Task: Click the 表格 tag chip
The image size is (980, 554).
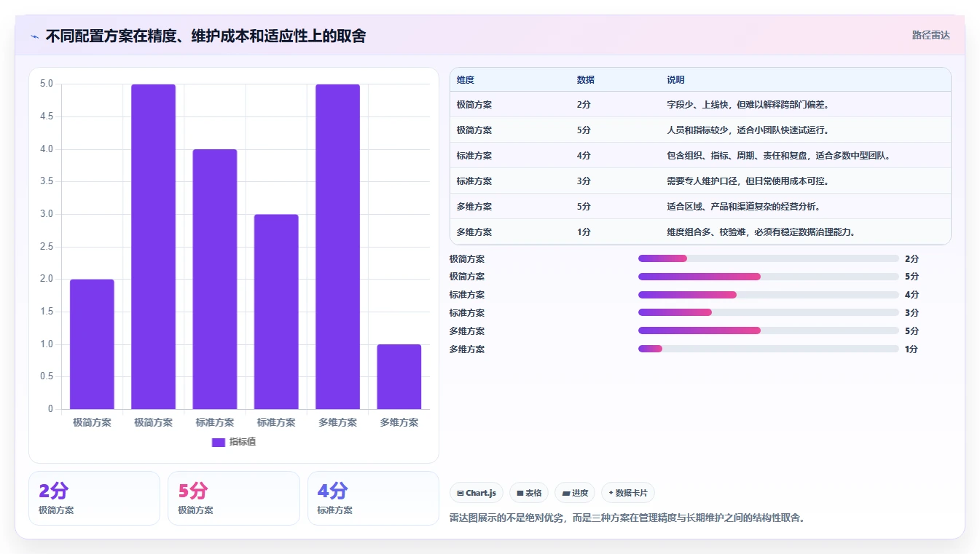Action: (x=529, y=493)
